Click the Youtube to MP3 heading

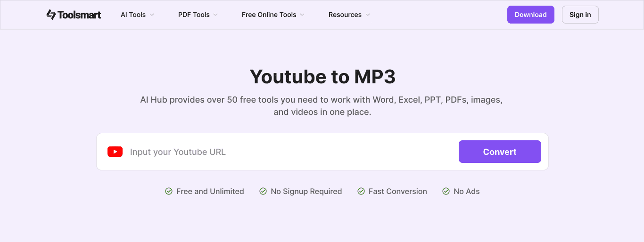[322, 77]
